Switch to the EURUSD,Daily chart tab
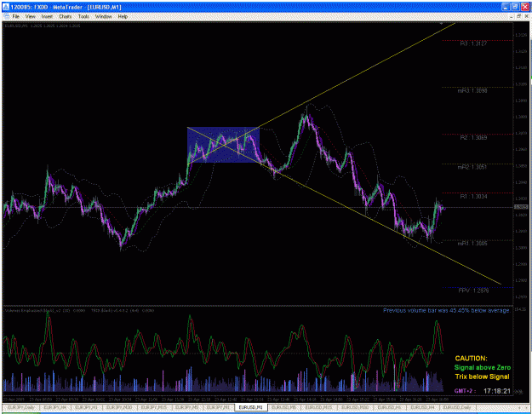The width and height of the screenshot is (532, 414). pos(456,407)
